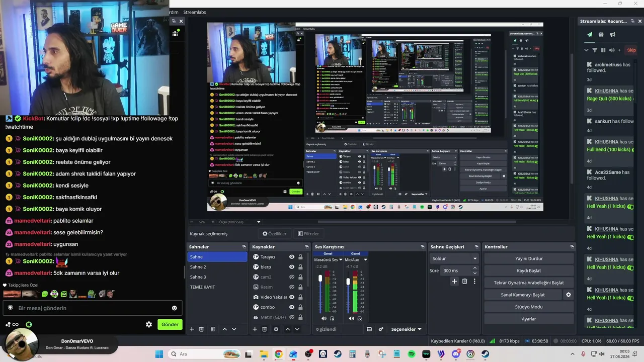The width and height of the screenshot is (644, 362).
Task: Toggle visibility of blerp source
Action: click(x=291, y=267)
